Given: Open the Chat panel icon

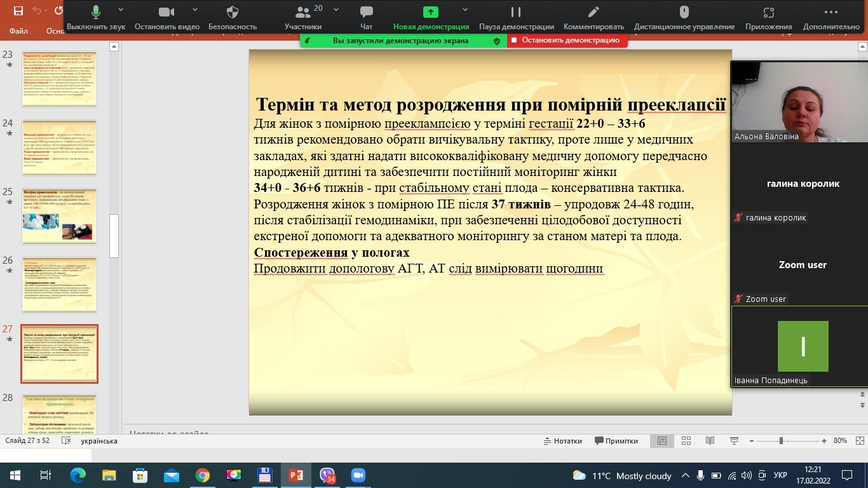Looking at the screenshot, I should coord(366,13).
